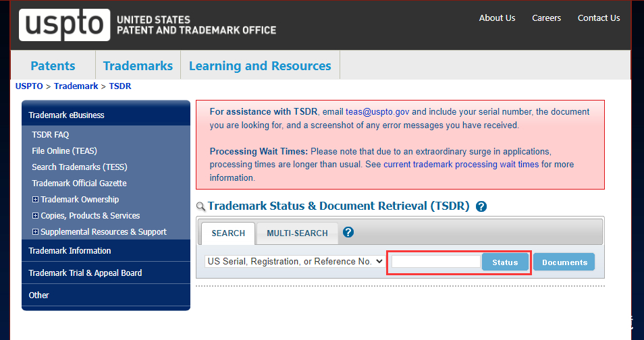
Task: Open TSDR FAQ in the sidebar
Action: pos(51,135)
